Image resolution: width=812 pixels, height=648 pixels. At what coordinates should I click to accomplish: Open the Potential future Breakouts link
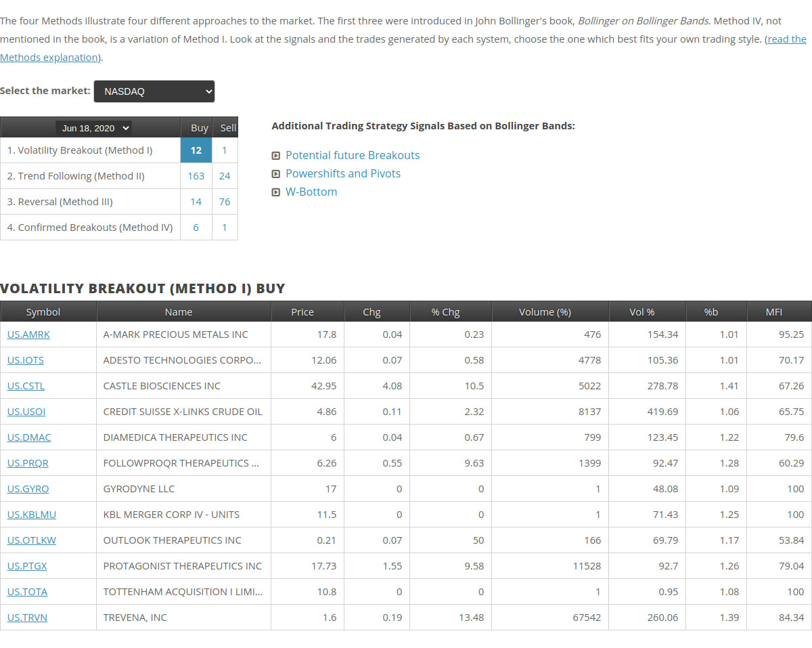tap(353, 156)
